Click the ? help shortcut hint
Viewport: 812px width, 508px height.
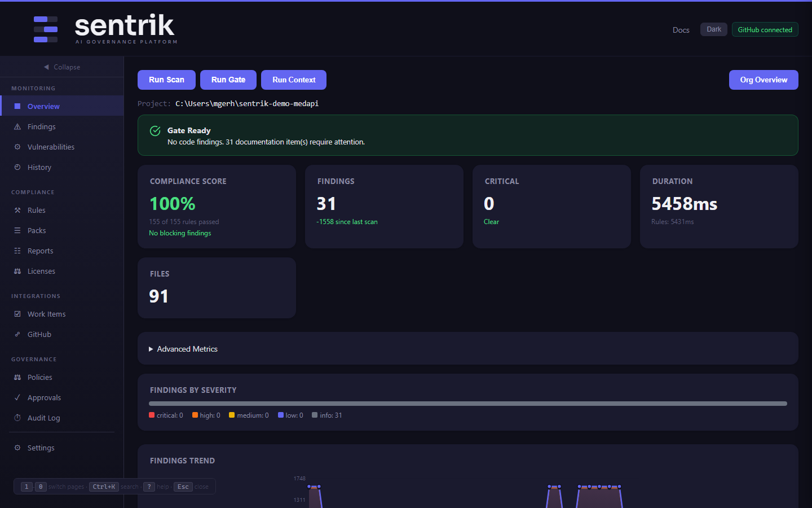149,487
